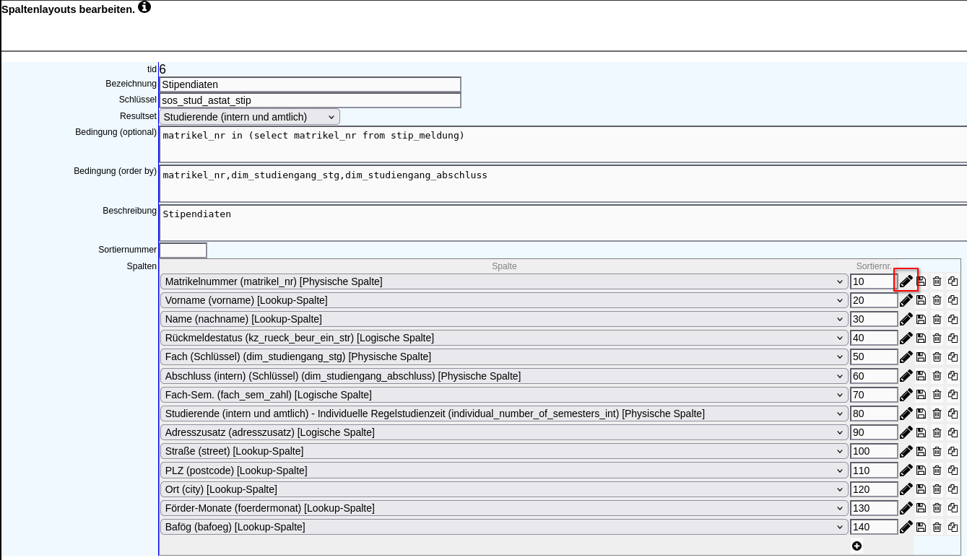Open the Abschluss (intern) column dropdown
Screen dimensions: 967x560
[503, 376]
